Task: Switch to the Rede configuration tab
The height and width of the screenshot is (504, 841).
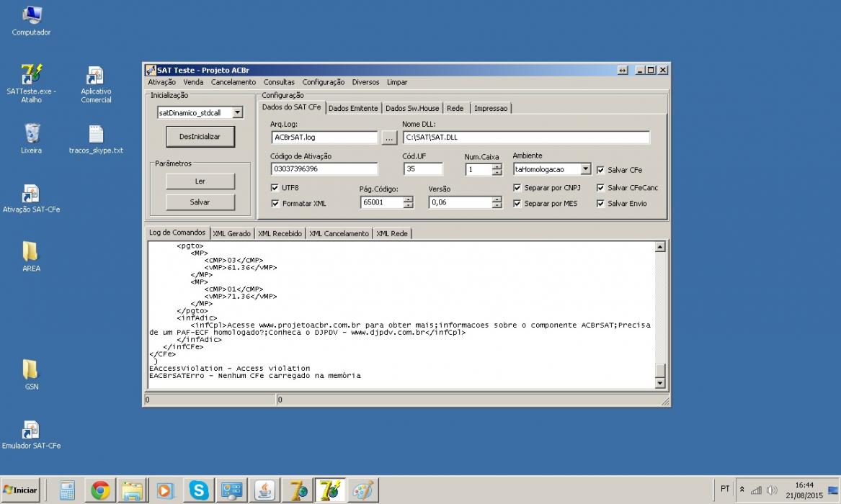Action: [x=455, y=108]
